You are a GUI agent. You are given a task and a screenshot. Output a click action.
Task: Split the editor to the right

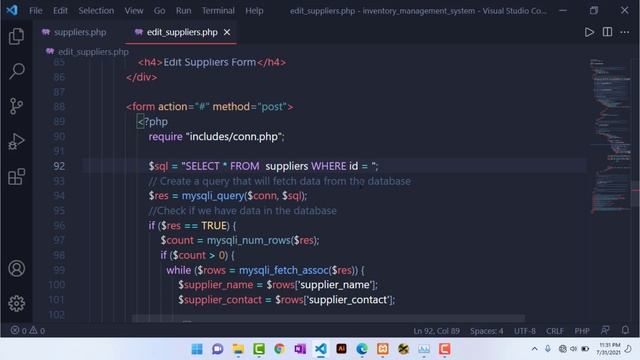coord(607,32)
